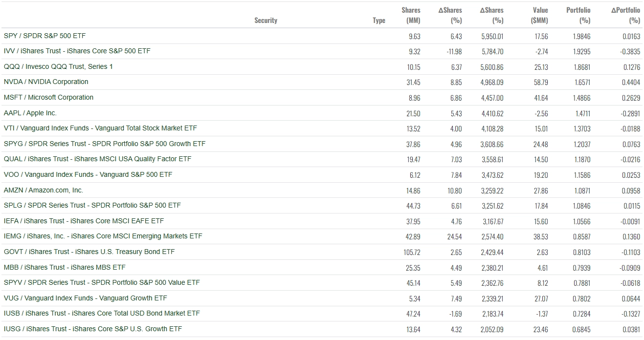
Task: Select SPLG shares 44.73
Action: tap(414, 206)
